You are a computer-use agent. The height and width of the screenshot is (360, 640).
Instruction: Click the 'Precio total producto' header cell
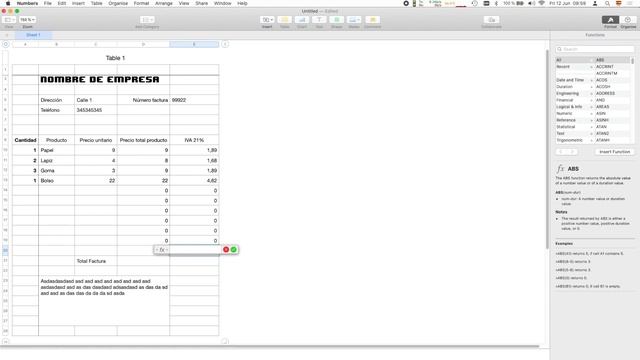click(x=143, y=140)
